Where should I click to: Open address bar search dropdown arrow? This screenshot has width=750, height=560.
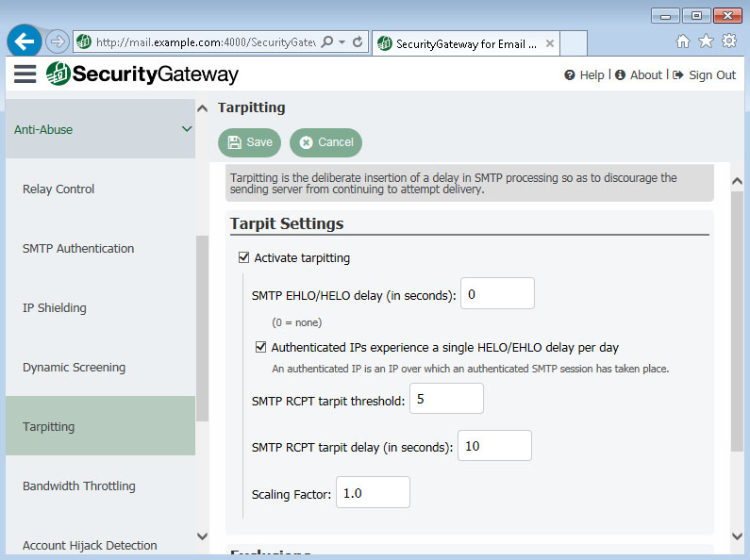coord(342,42)
